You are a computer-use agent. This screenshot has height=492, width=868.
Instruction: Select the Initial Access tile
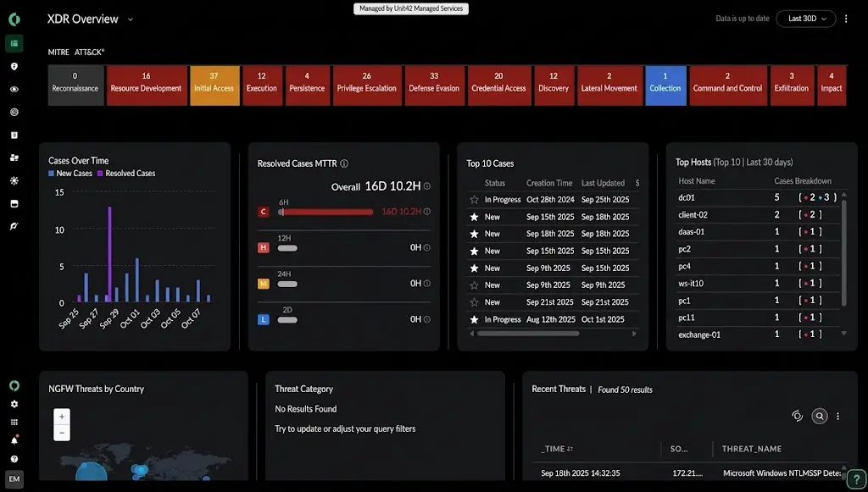[214, 86]
